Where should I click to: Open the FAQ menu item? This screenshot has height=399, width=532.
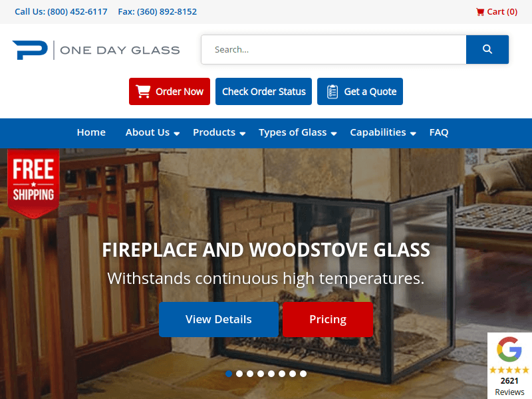click(x=439, y=132)
